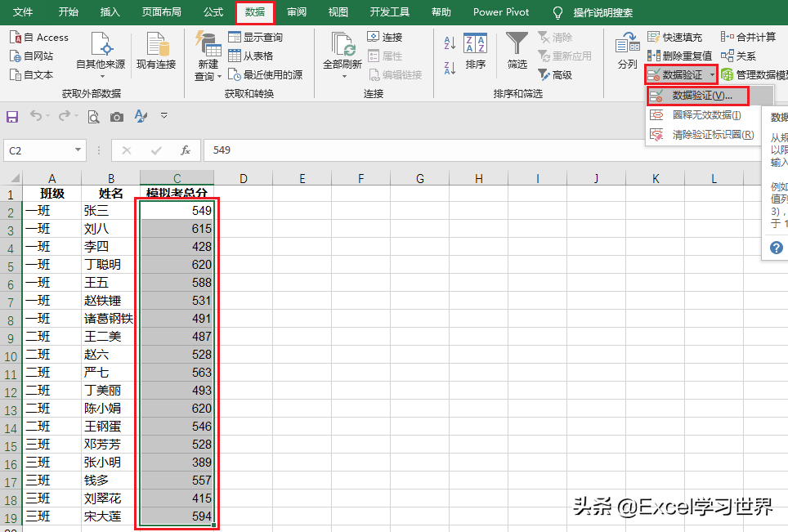The height and width of the screenshot is (532, 788).
Task: Click the 自文本 import option
Action: coord(31,75)
